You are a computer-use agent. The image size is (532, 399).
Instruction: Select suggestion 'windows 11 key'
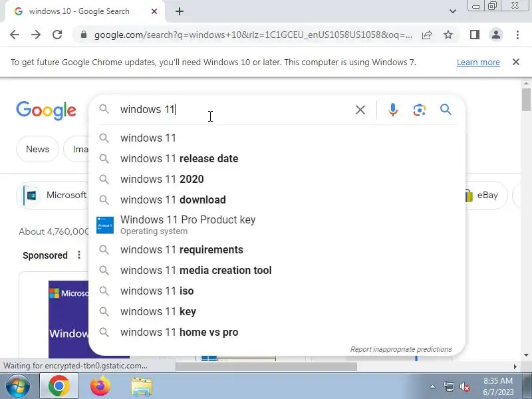(x=277, y=311)
